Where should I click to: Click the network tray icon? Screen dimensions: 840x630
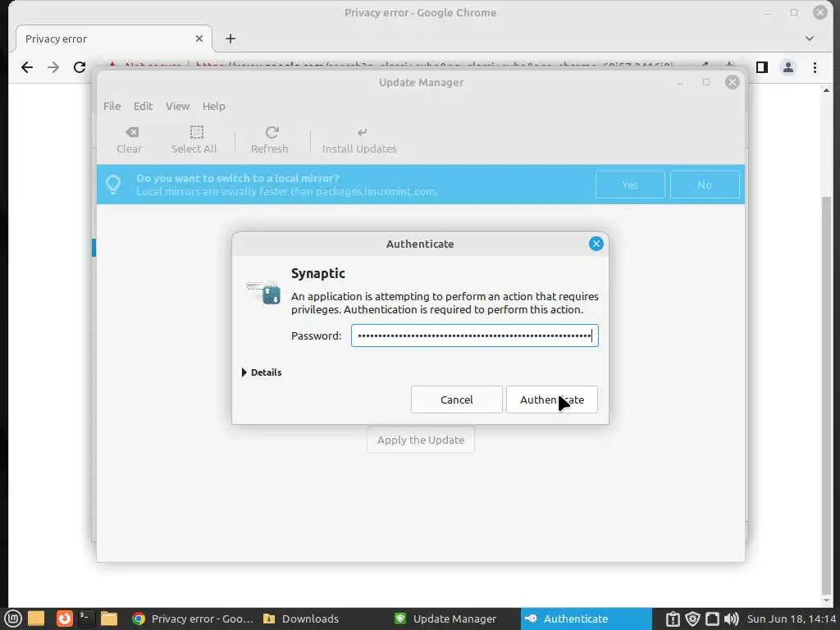tap(712, 619)
